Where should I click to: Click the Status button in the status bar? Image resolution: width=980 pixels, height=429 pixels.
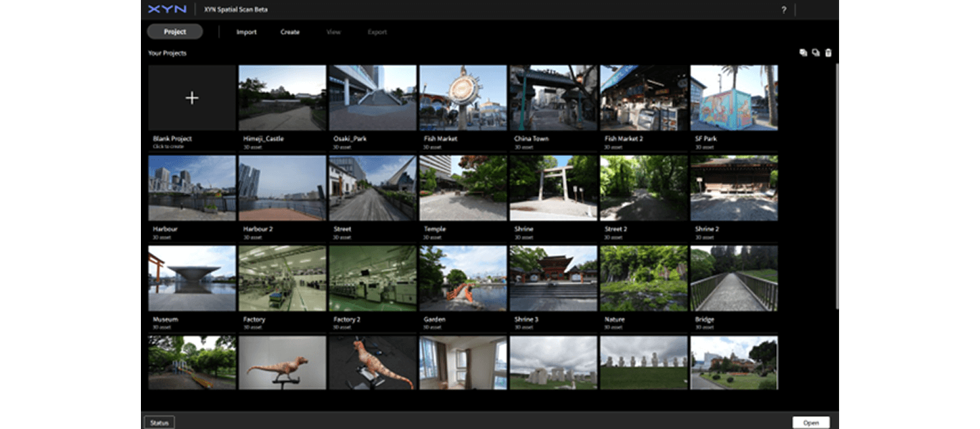[159, 421]
